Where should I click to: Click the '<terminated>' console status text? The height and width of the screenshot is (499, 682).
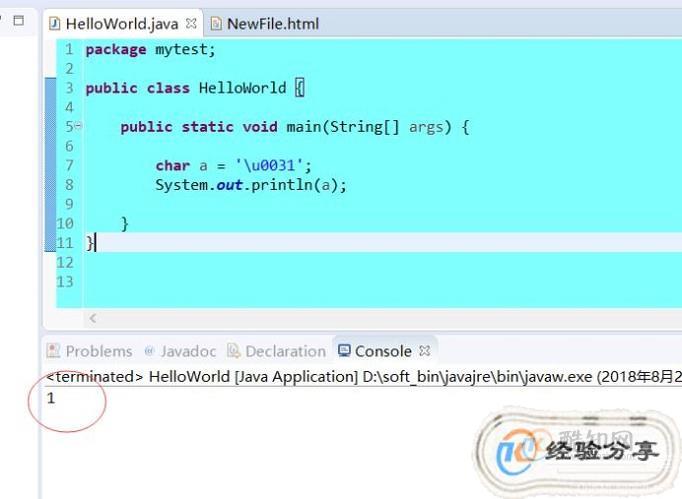(94, 377)
